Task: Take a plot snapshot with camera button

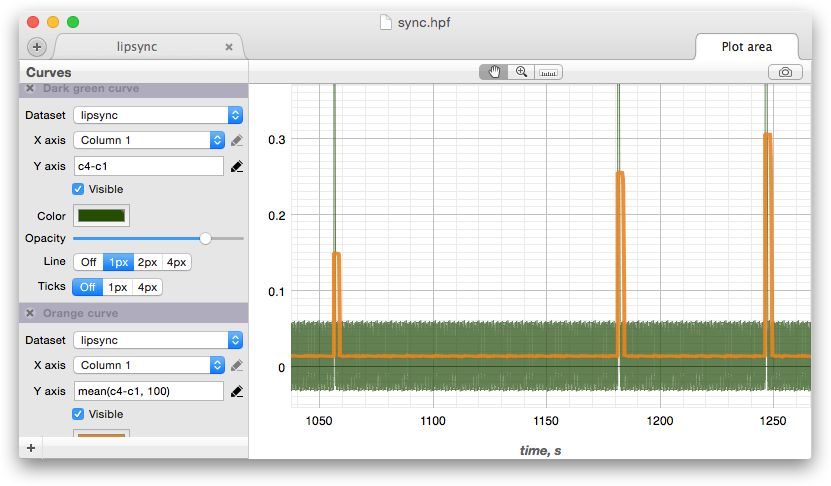Action: tap(785, 72)
